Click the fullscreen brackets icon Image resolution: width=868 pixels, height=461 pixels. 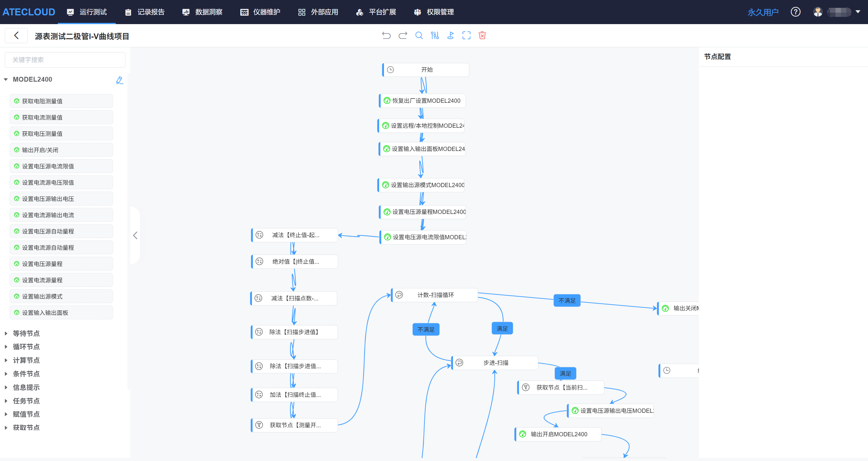[466, 35]
